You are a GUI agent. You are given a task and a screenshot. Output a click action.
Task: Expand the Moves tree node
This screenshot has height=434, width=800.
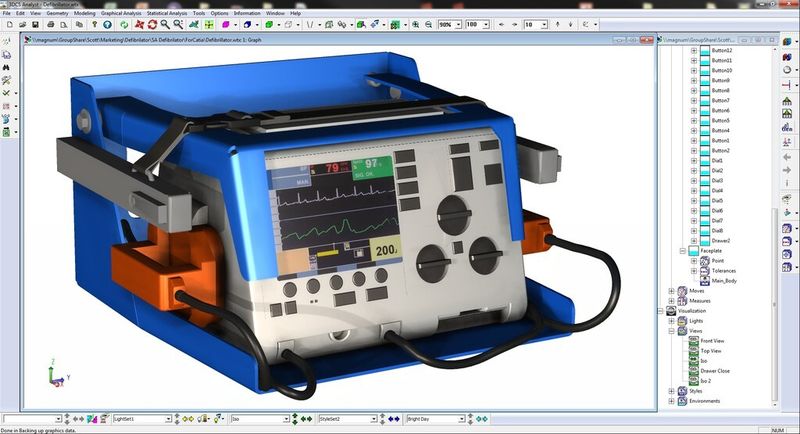tap(671, 291)
